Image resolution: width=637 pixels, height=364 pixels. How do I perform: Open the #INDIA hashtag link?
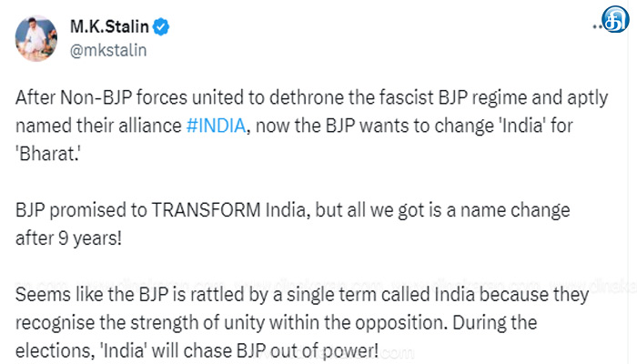(x=215, y=126)
